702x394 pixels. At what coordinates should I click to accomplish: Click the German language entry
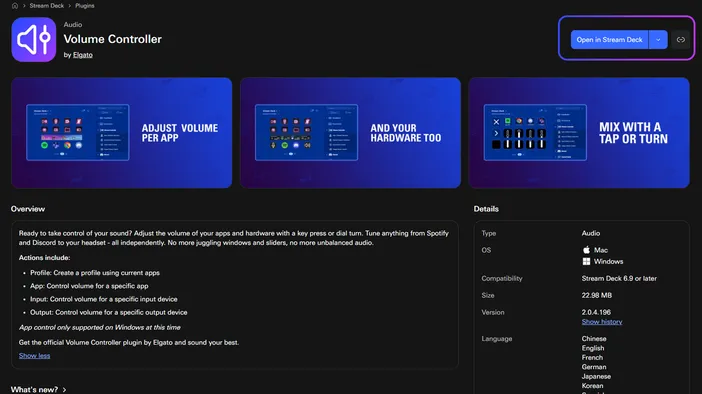tap(594, 367)
